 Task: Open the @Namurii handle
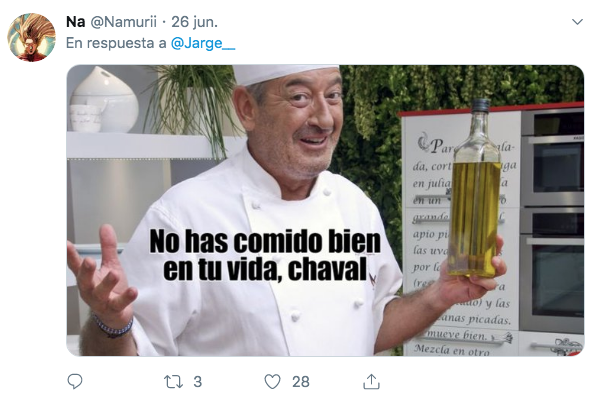click(x=123, y=22)
